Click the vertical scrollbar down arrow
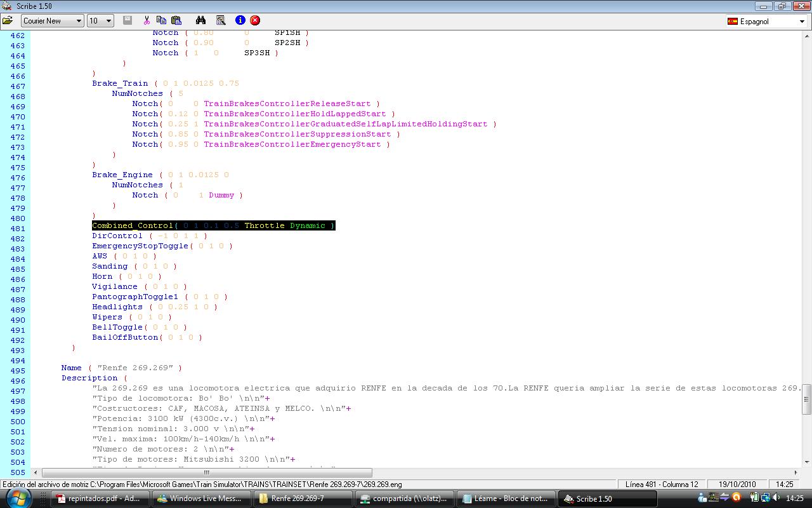The height and width of the screenshot is (508, 812). click(x=806, y=462)
